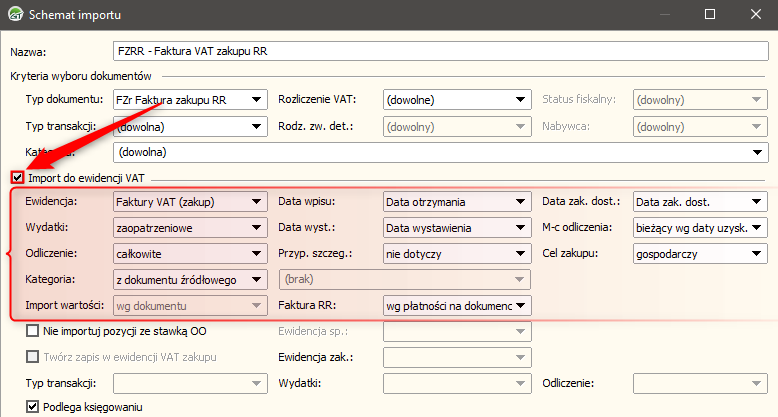
Task: Click the Nazwa text field
Action: click(x=440, y=51)
